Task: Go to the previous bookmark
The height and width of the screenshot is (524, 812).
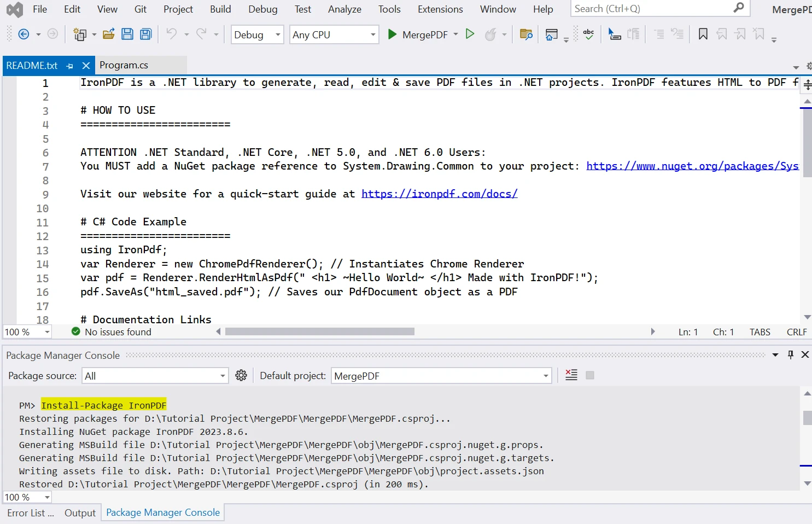Action: (722, 34)
